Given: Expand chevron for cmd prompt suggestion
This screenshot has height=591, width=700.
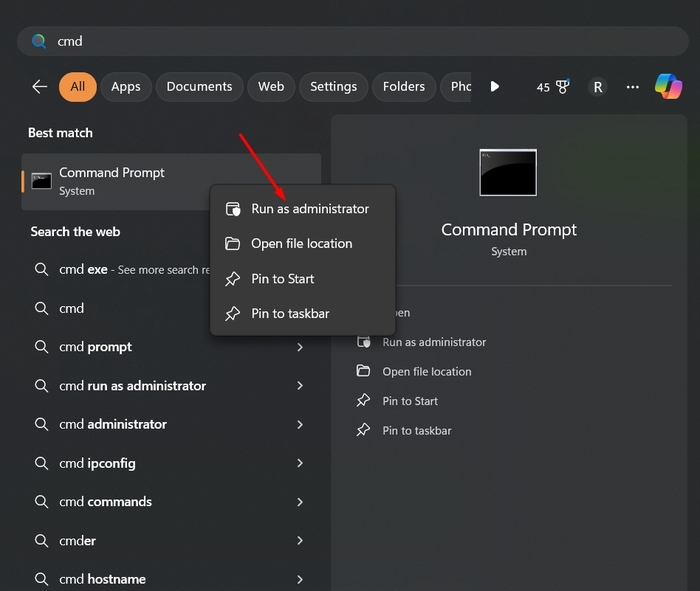Looking at the screenshot, I should 300,347.
